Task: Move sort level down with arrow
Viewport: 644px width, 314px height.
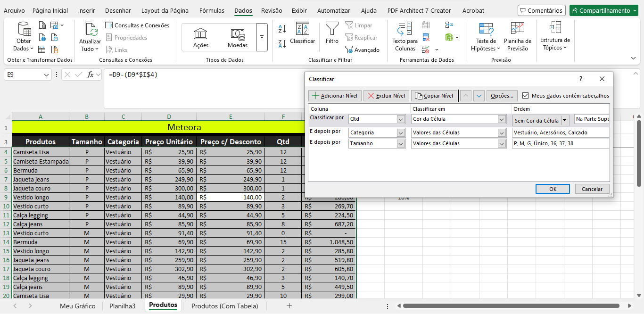Action: click(479, 96)
